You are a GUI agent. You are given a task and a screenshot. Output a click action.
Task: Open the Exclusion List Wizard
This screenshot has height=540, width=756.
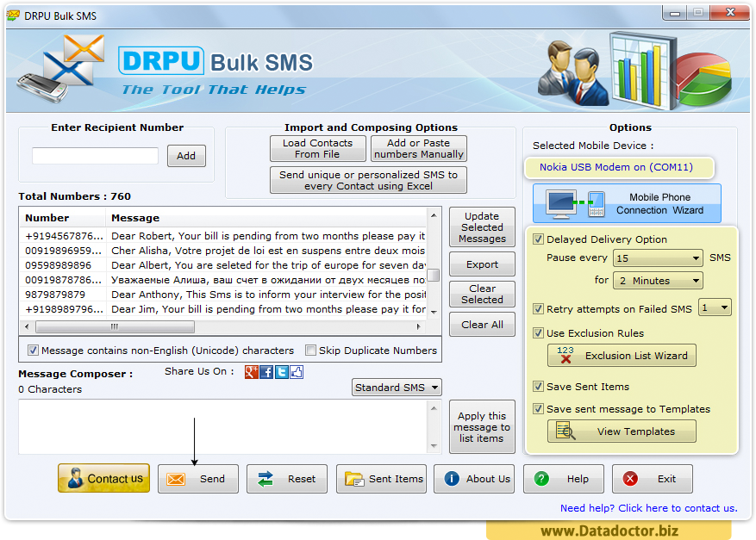click(x=622, y=356)
